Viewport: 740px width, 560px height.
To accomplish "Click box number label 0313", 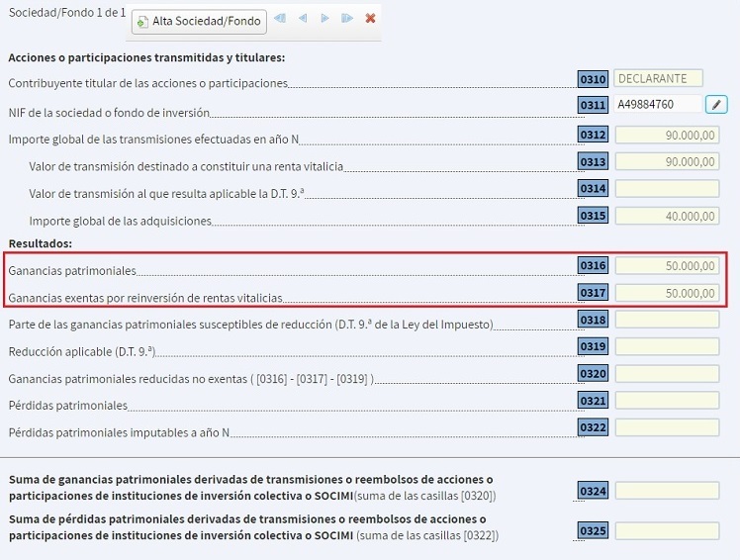I will (593, 161).
